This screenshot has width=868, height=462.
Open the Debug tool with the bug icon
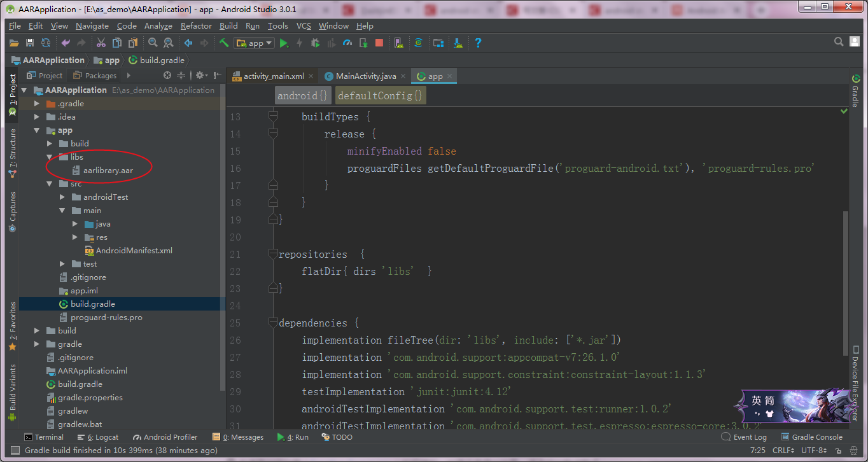point(314,43)
